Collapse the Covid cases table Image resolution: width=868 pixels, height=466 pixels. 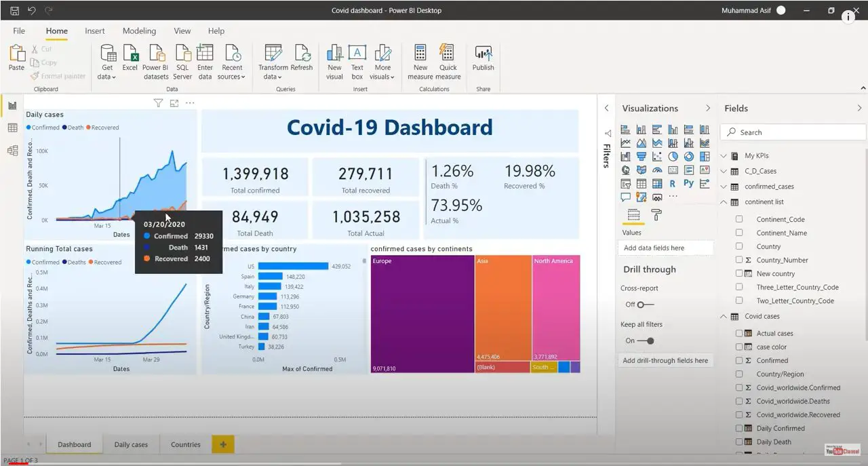click(724, 316)
